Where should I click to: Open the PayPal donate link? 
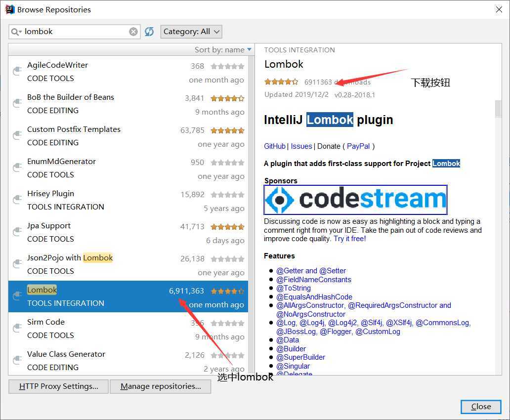tap(358, 146)
